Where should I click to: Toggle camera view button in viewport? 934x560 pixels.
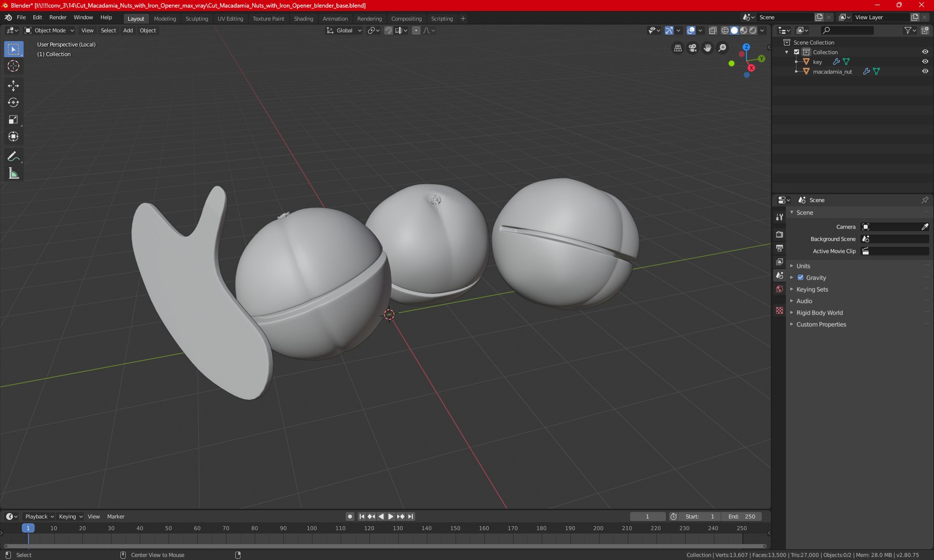tap(693, 48)
